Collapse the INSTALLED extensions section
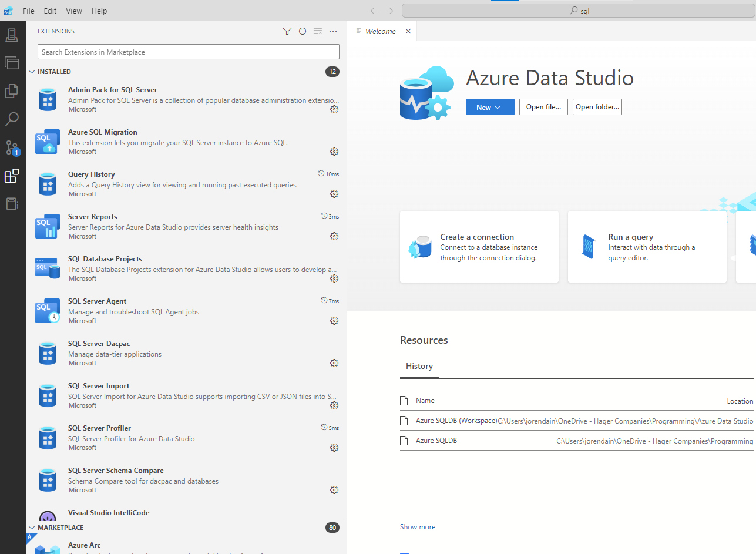756x554 pixels. coord(32,72)
